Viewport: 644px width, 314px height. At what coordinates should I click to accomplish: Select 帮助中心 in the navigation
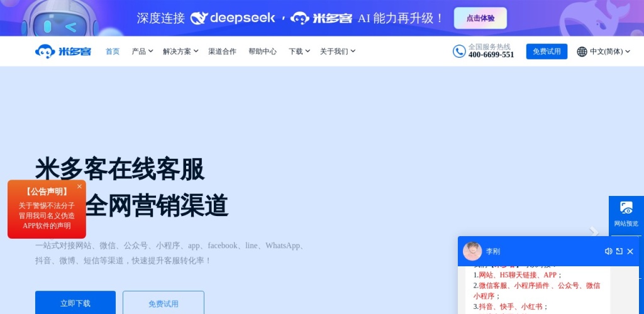pos(262,51)
